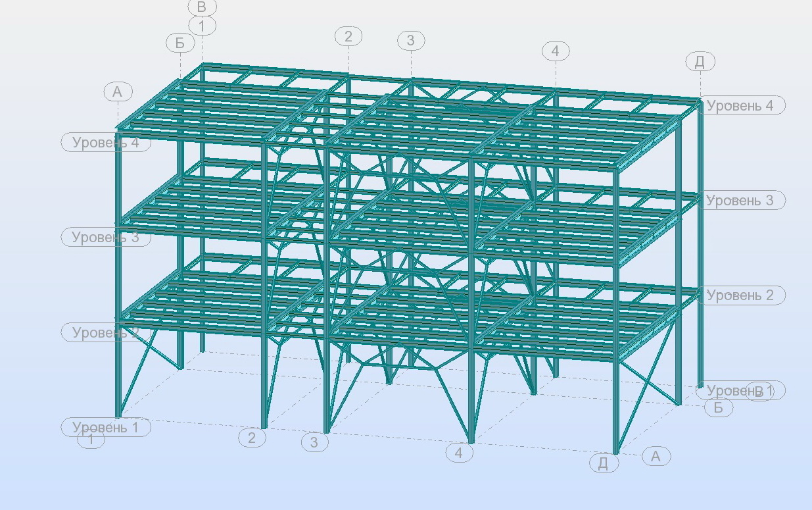Select grid bubble 1 beneath the Уровень 1 label
The image size is (812, 510).
point(91,440)
